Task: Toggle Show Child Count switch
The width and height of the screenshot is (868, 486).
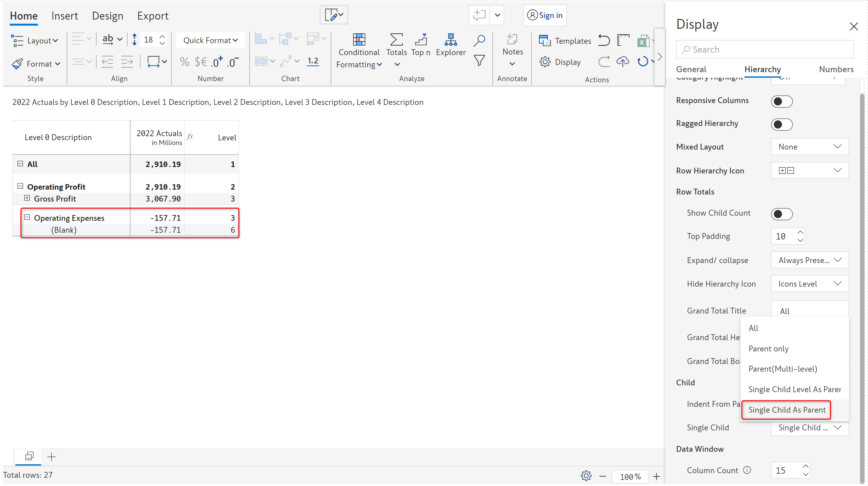Action: pyautogui.click(x=781, y=214)
